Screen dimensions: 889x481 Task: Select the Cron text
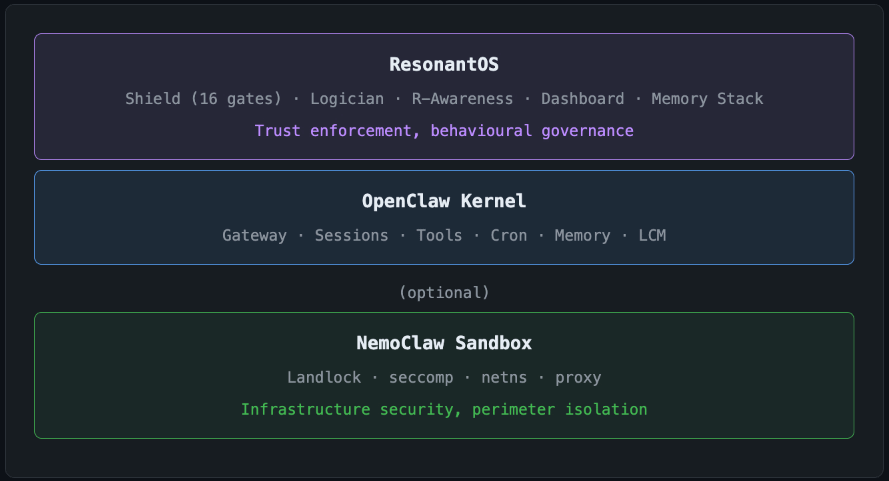point(509,235)
